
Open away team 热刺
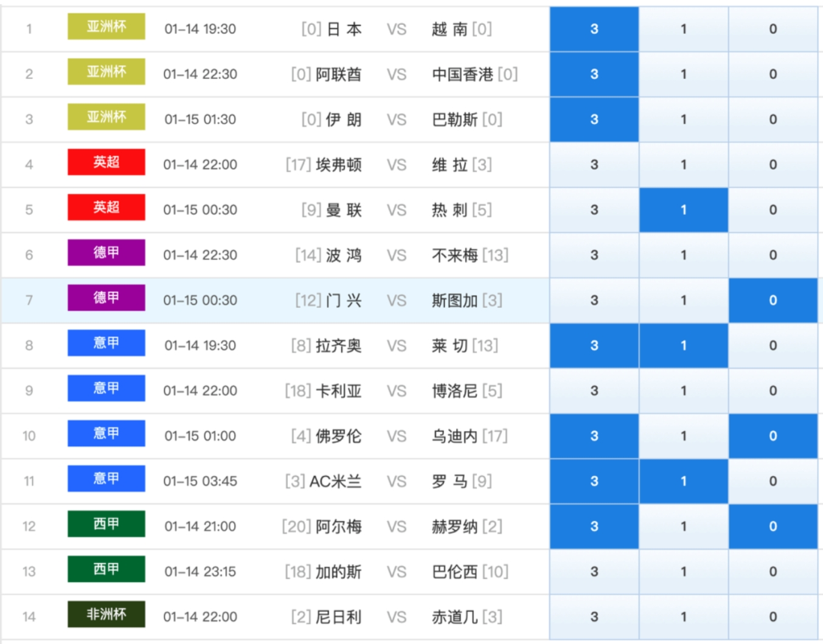point(450,210)
